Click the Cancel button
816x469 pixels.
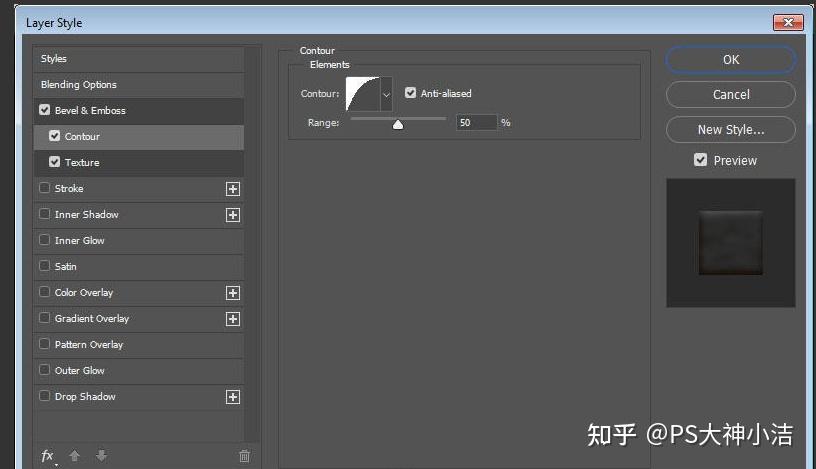[x=731, y=95]
